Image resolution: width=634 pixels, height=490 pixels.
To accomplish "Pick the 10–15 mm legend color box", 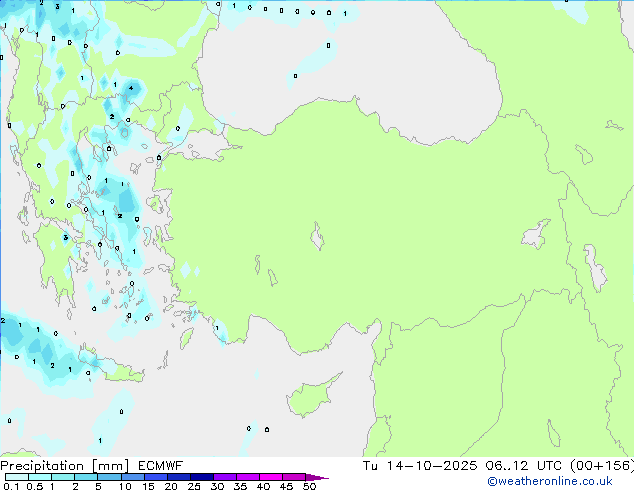I will (x=132, y=477).
